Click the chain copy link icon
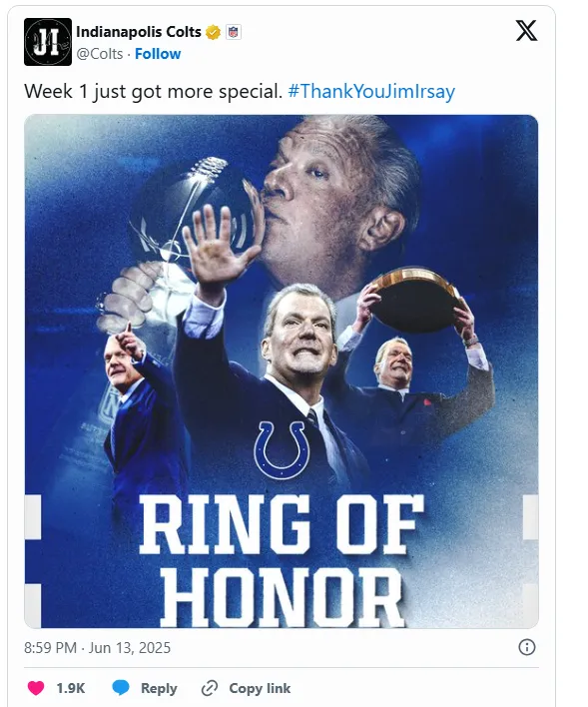The image size is (588, 707). click(x=210, y=688)
